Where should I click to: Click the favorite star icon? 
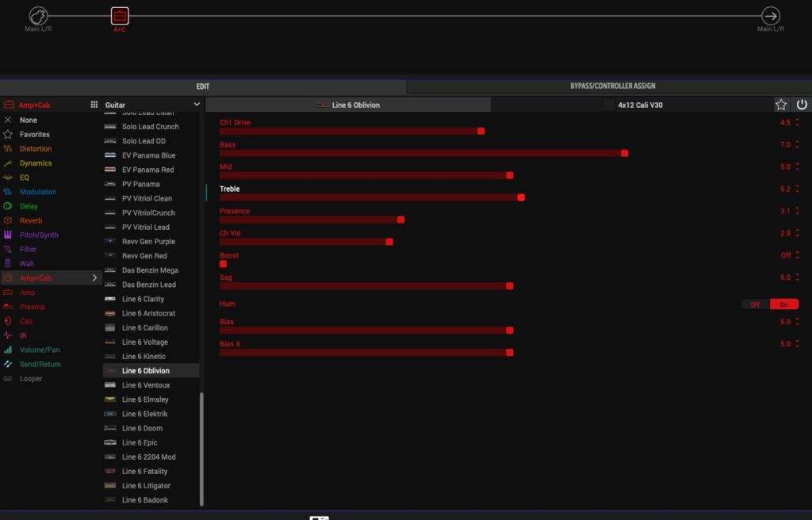point(781,105)
